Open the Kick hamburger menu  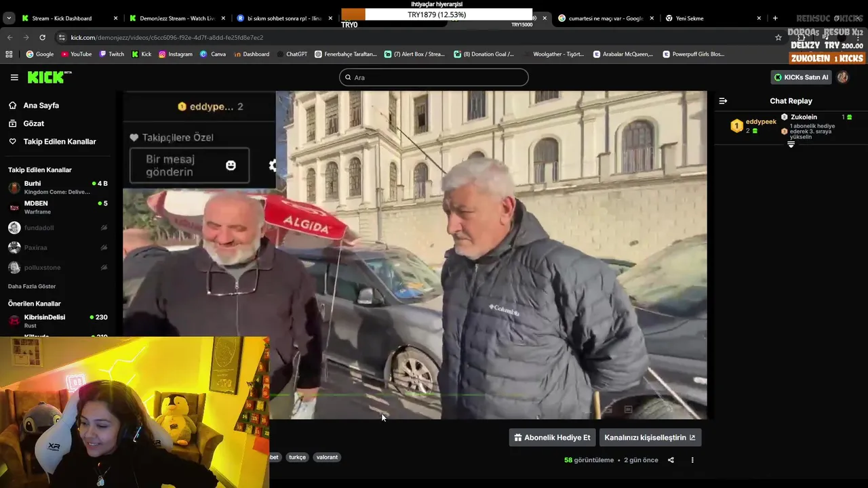click(14, 77)
